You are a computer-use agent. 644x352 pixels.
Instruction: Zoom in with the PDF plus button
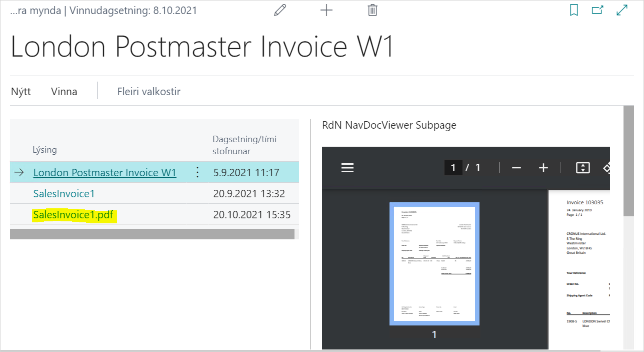click(x=543, y=168)
